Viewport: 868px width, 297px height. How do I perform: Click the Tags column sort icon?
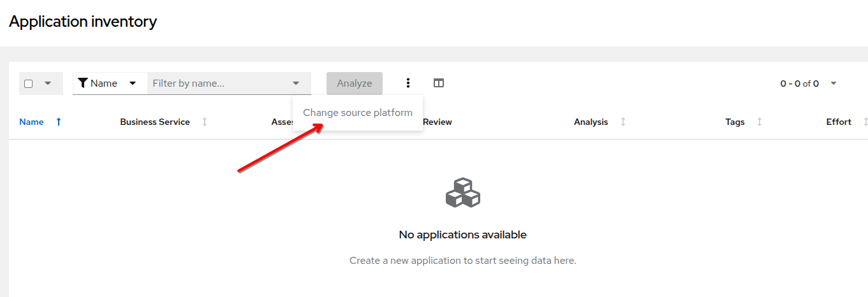759,122
